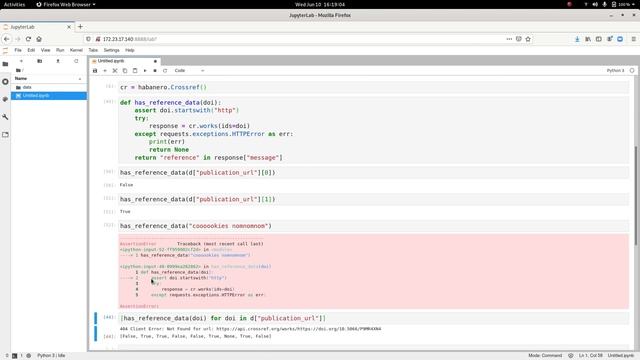Toggle the Firefox sidebar view icon
The width and height of the screenshot is (640, 360).
pos(598,39)
